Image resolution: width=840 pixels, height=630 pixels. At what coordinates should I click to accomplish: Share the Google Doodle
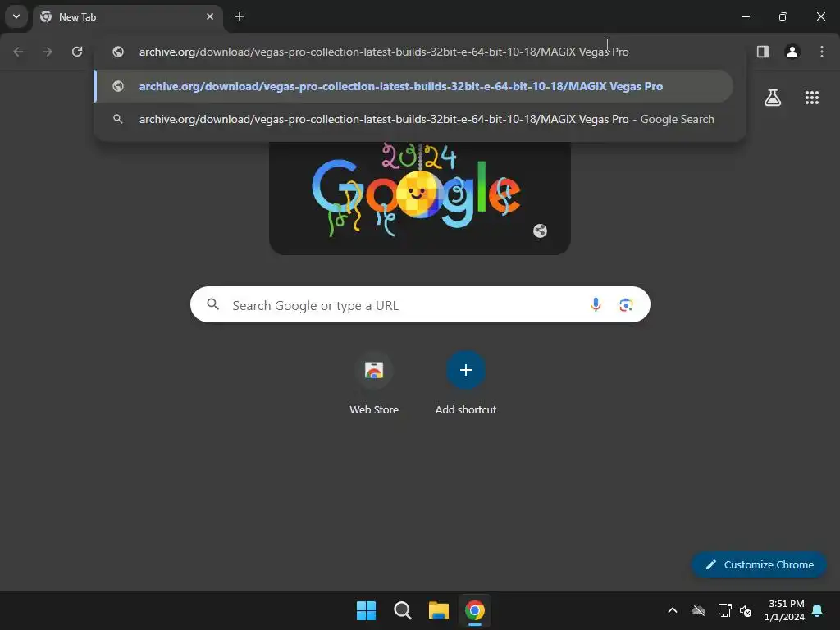(540, 231)
